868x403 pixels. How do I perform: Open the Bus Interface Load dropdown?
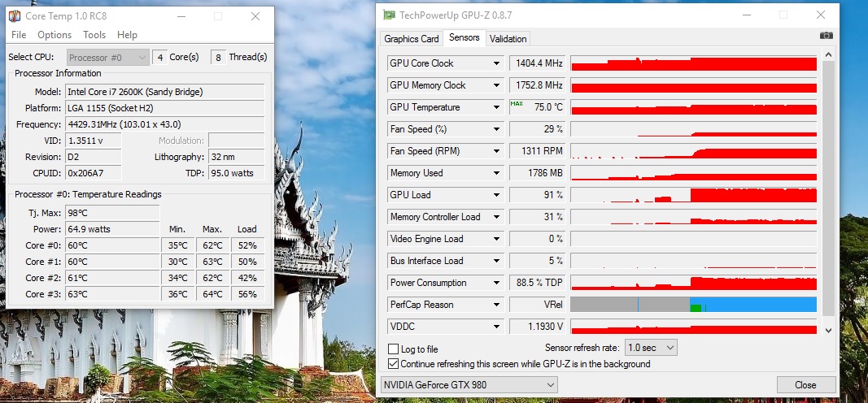tap(496, 261)
